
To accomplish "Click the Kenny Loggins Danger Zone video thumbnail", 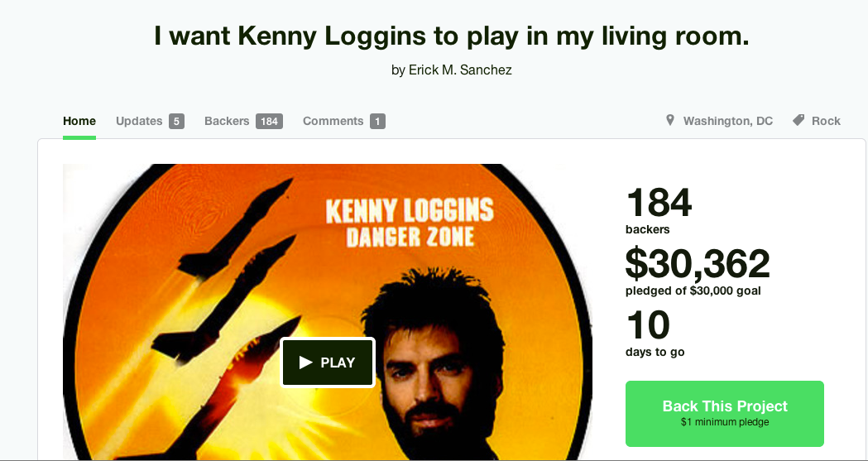I will (328, 311).
